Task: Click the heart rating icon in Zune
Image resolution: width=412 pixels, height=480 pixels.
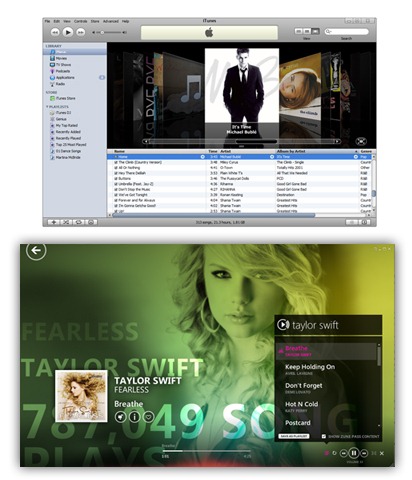Action: click(x=148, y=417)
